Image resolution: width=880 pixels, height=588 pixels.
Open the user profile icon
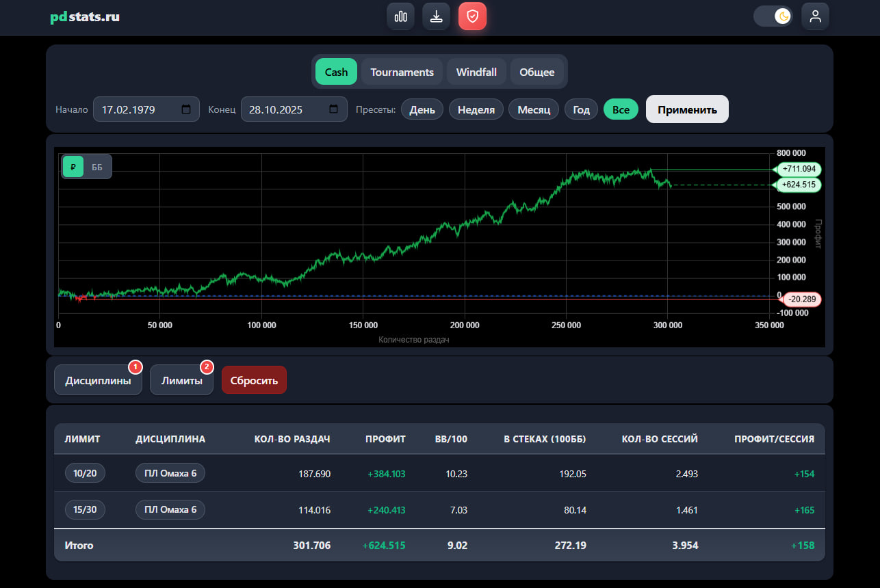[x=815, y=16]
